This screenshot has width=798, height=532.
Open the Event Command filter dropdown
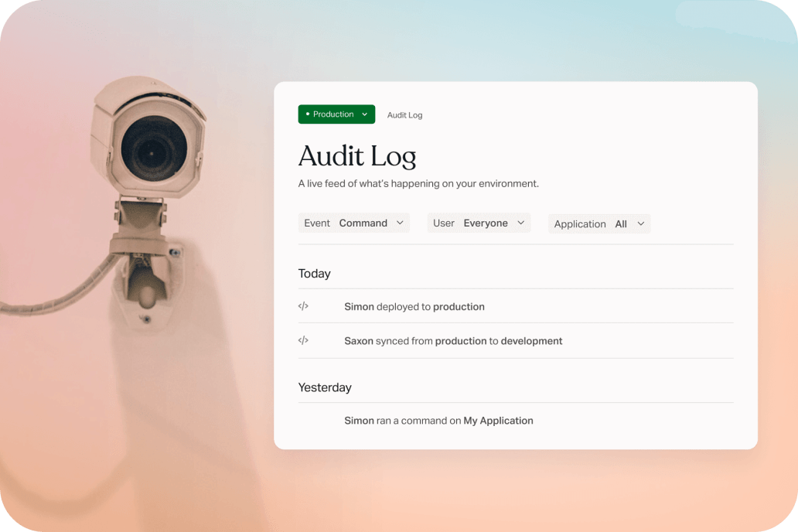353,223
